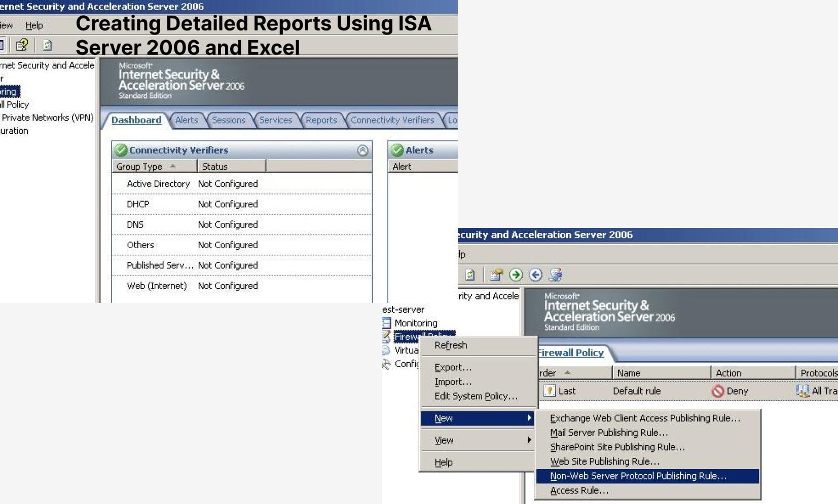Select SharePoint Site Publishing Rule...
Image resolution: width=838 pixels, height=504 pixels.
[647, 447]
